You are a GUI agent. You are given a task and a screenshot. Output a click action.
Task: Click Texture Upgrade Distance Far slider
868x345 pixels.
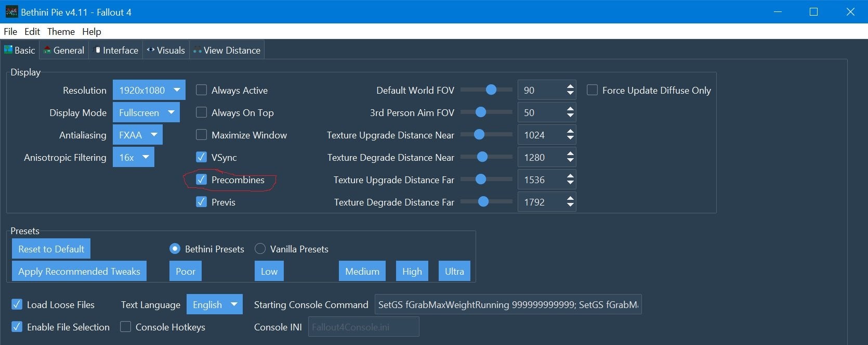(x=486, y=180)
